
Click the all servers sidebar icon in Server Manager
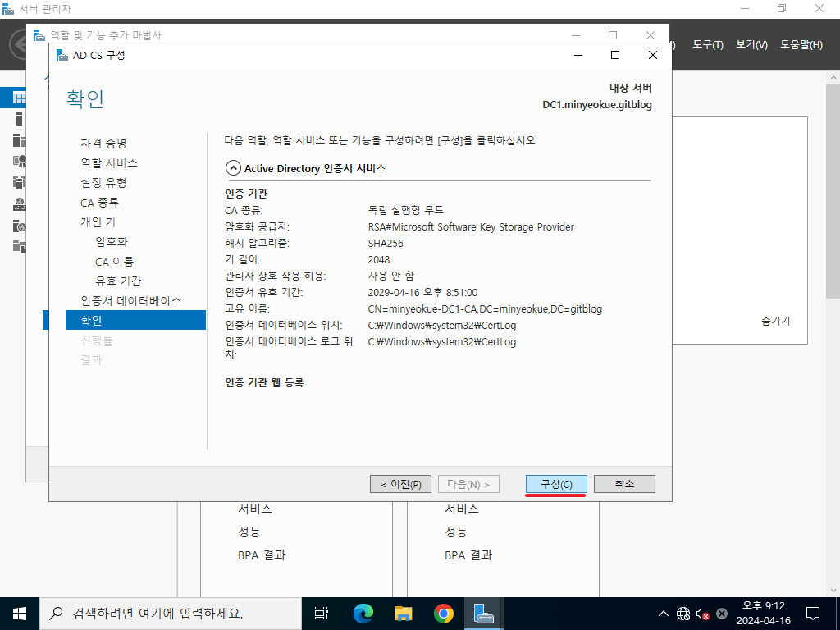click(x=20, y=140)
